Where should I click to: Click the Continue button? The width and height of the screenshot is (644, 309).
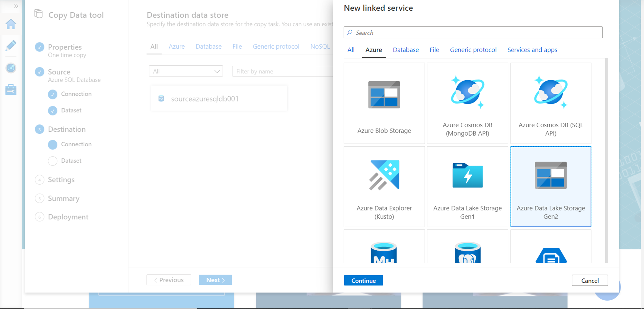click(x=364, y=280)
